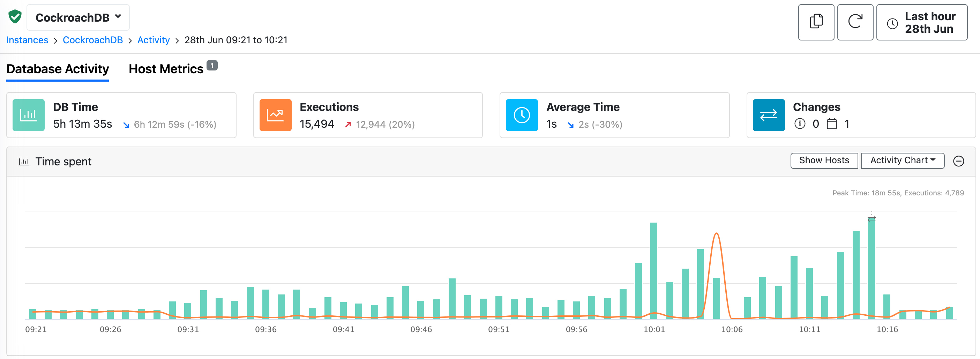This screenshot has height=359, width=980.
Task: Click the Show Hosts button
Action: pos(824,160)
